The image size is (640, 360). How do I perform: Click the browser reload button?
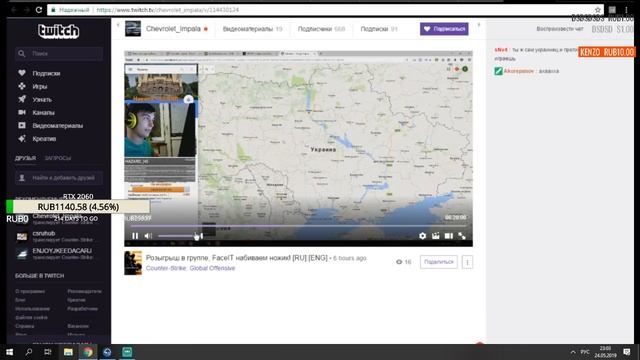(x=39, y=10)
